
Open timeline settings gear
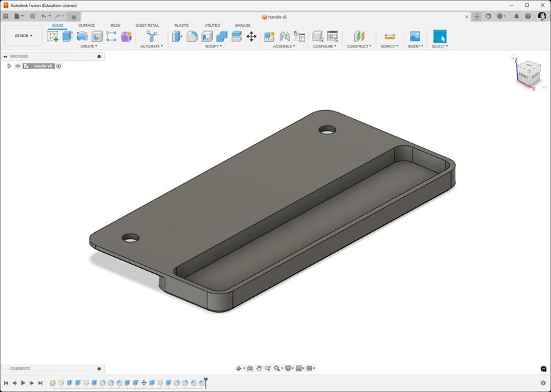coord(543,383)
